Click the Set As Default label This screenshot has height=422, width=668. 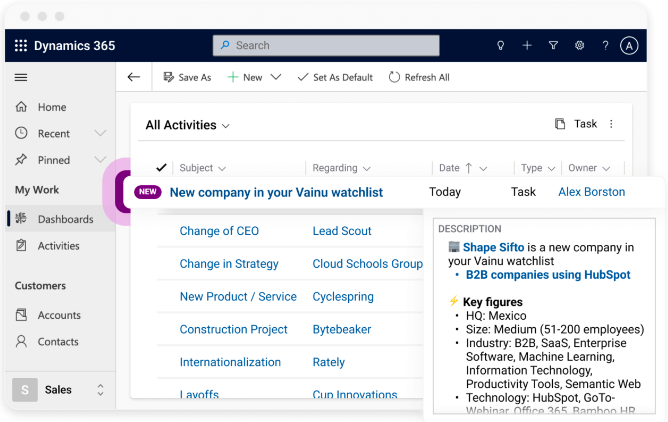pos(343,78)
